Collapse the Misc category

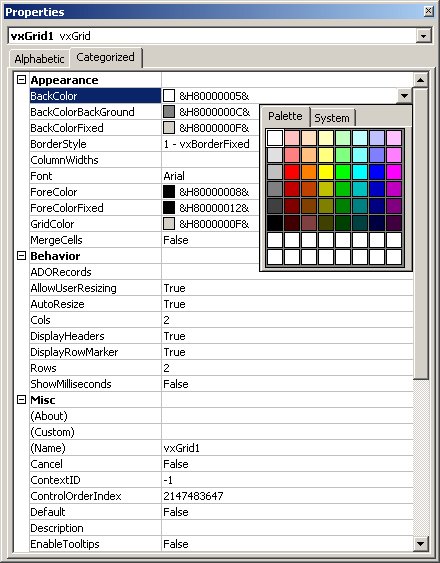click(22, 400)
